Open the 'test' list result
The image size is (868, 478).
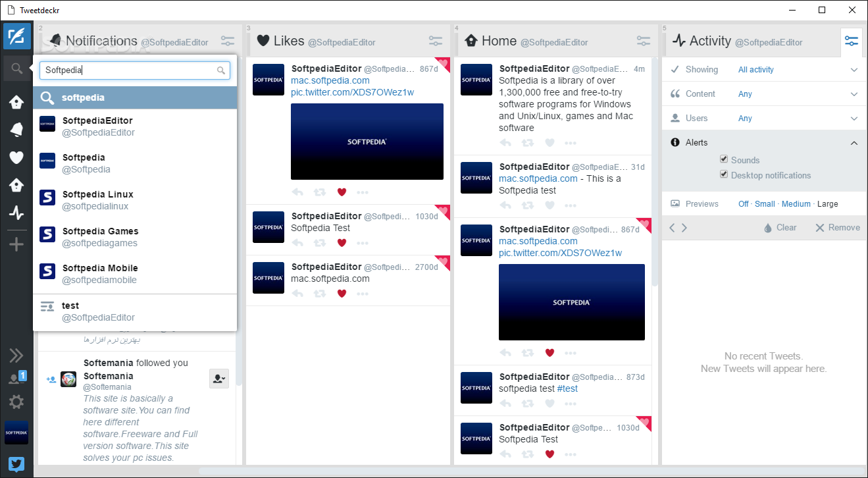pos(135,311)
